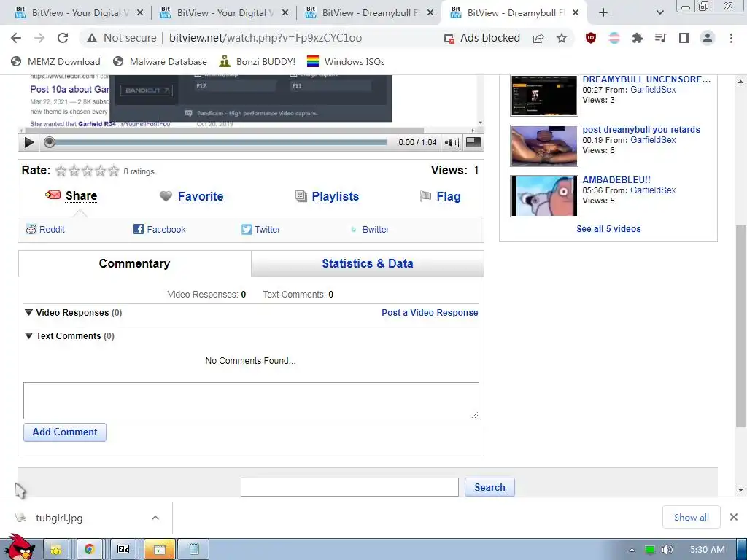Mute the video with the speaker icon
747x560 pixels.
tap(452, 142)
